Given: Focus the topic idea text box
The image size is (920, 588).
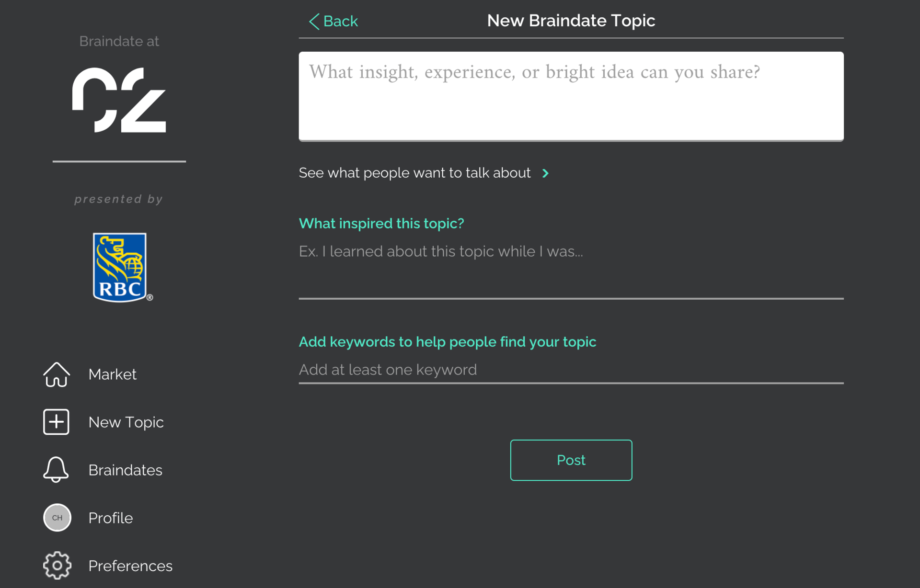Looking at the screenshot, I should 570,96.
